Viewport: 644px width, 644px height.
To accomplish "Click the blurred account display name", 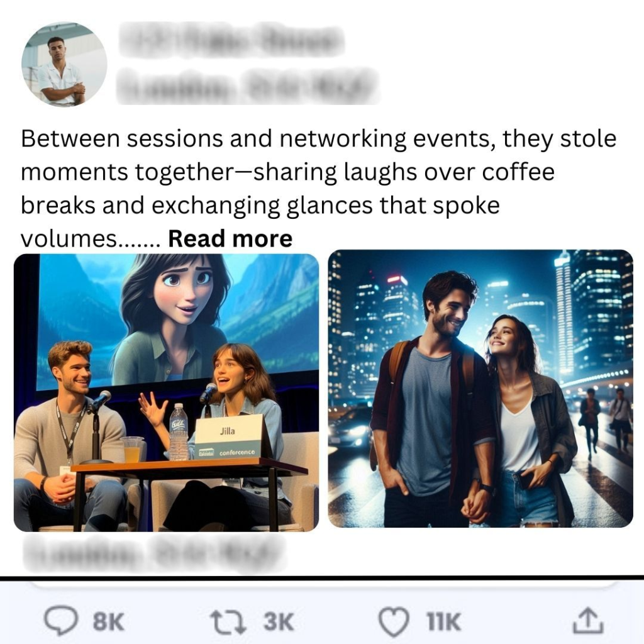I will pos(231,40).
